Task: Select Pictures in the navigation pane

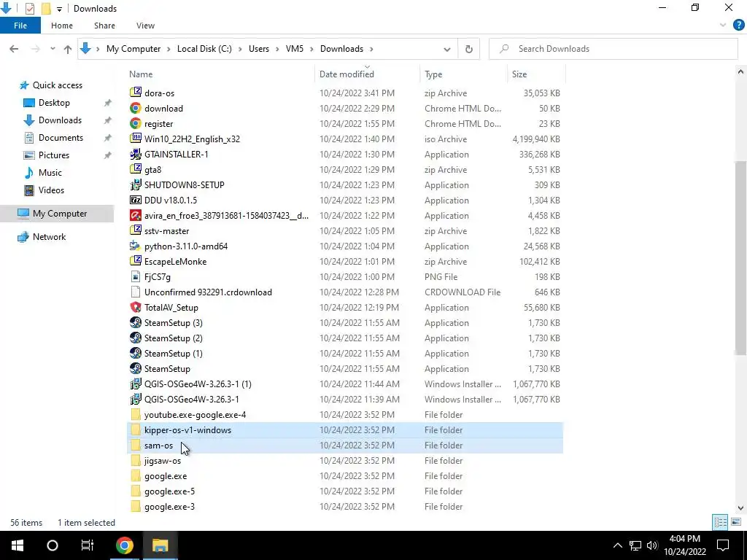Action: pos(54,155)
